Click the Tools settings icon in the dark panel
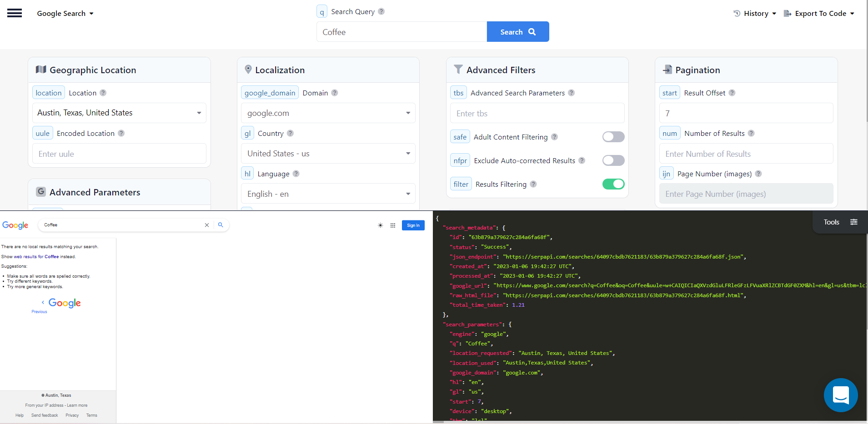 pyautogui.click(x=854, y=222)
